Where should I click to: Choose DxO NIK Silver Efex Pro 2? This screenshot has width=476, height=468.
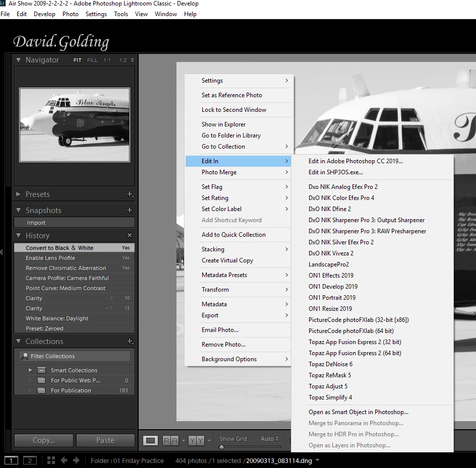point(372,242)
